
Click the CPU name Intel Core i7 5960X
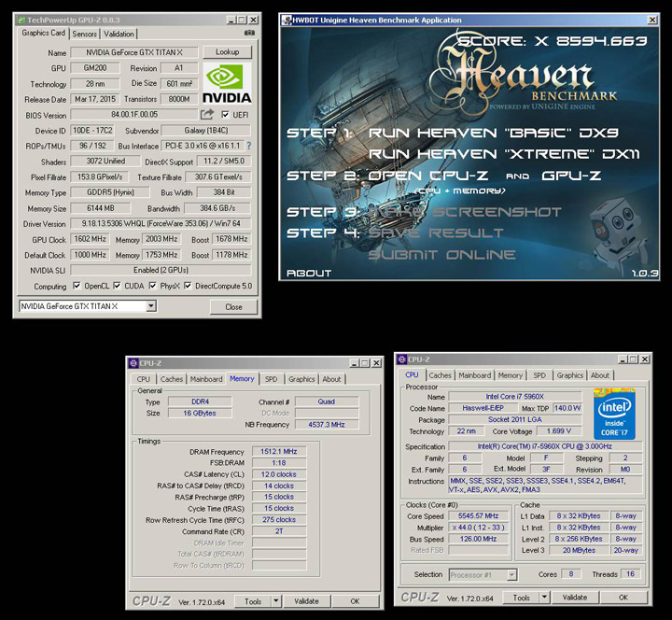click(515, 397)
